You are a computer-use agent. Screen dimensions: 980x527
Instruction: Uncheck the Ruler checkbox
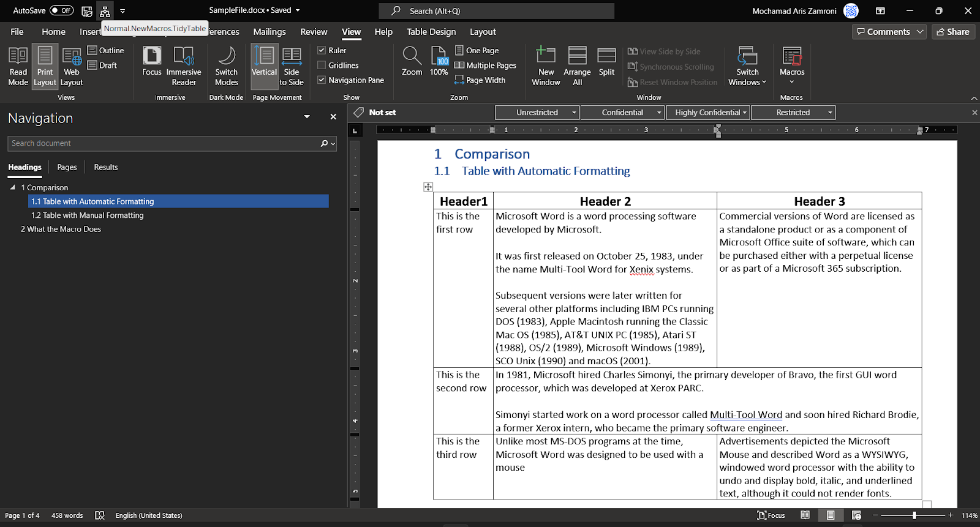coord(322,50)
